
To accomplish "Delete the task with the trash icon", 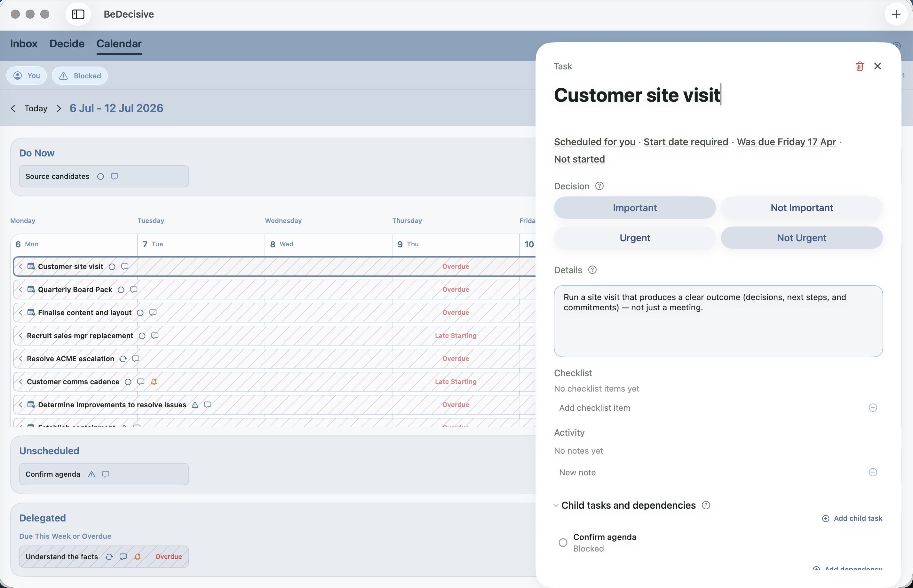I will click(x=860, y=66).
